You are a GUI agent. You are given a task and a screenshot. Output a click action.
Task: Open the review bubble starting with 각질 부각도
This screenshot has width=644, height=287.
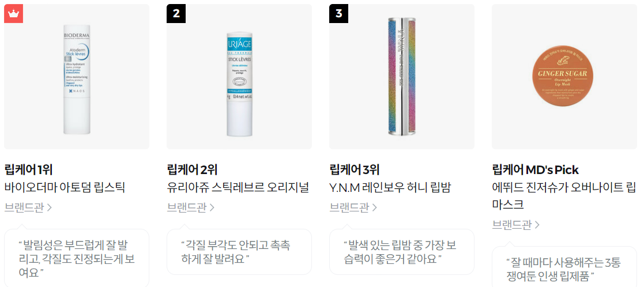[239, 252]
